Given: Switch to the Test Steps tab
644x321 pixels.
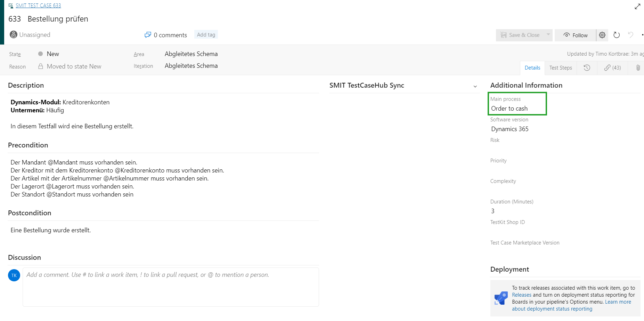Looking at the screenshot, I should point(560,68).
